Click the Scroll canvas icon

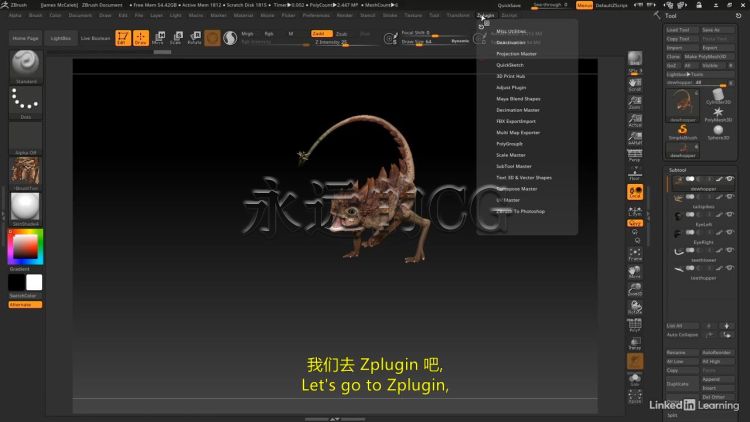(635, 84)
